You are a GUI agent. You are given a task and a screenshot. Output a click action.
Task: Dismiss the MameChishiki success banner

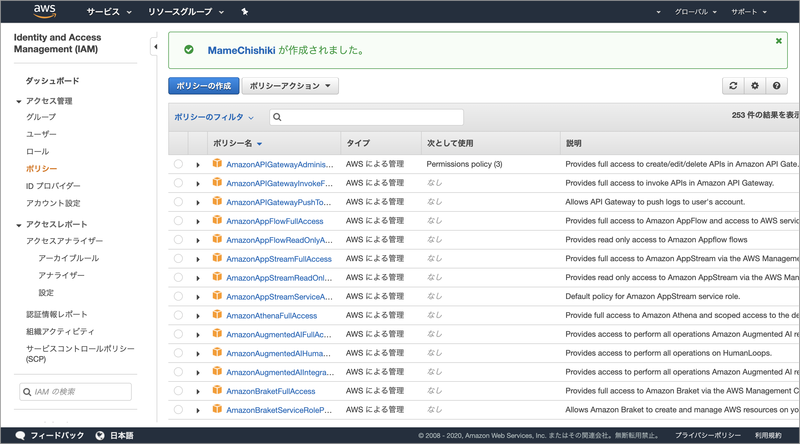click(779, 41)
